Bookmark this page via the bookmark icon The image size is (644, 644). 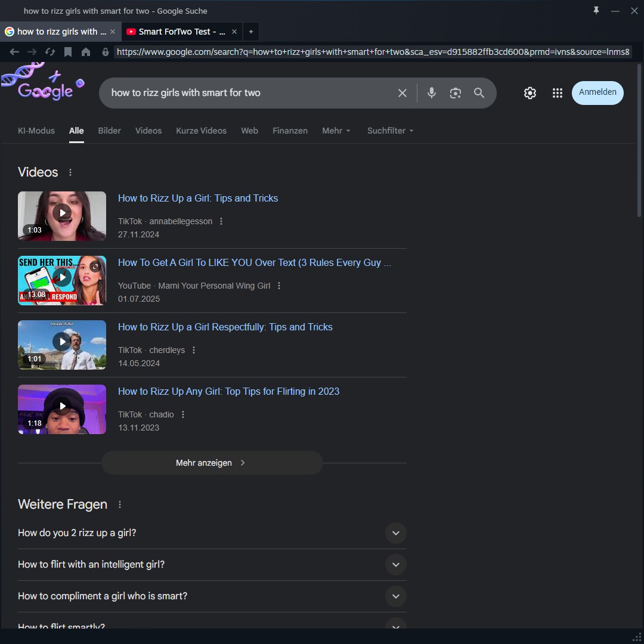[68, 52]
